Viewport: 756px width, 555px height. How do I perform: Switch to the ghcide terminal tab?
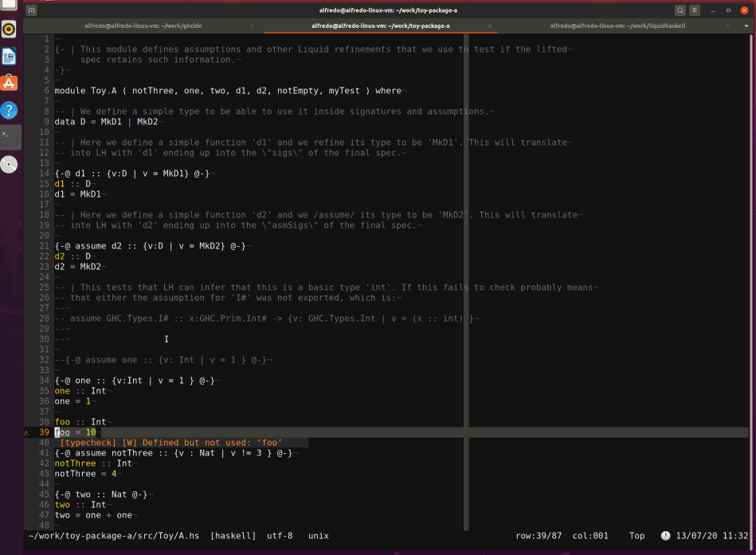click(x=143, y=25)
